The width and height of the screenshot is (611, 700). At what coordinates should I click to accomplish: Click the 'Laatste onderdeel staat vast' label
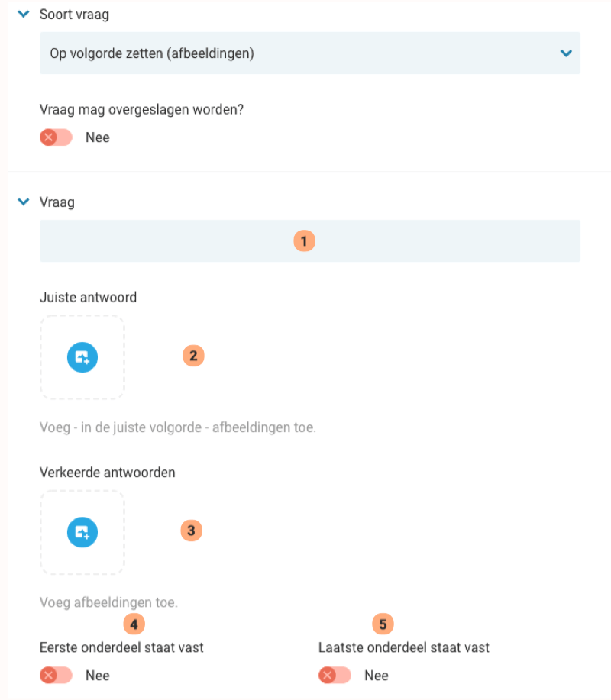(404, 648)
